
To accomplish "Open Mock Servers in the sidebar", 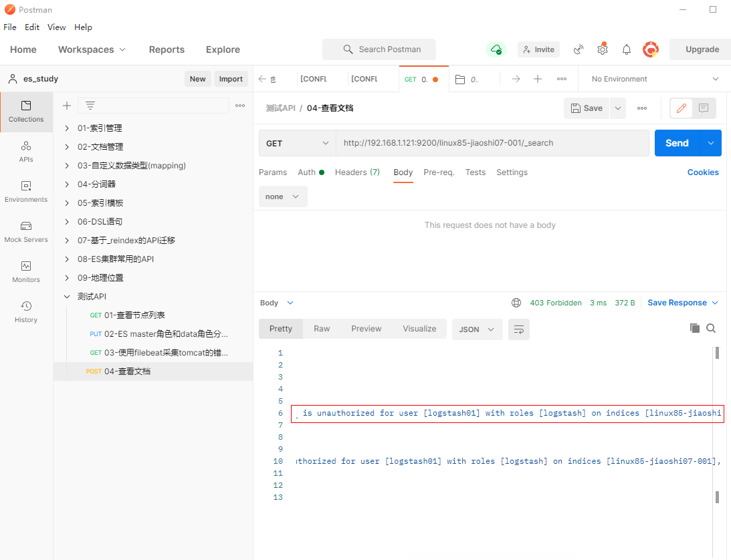I will [x=26, y=231].
